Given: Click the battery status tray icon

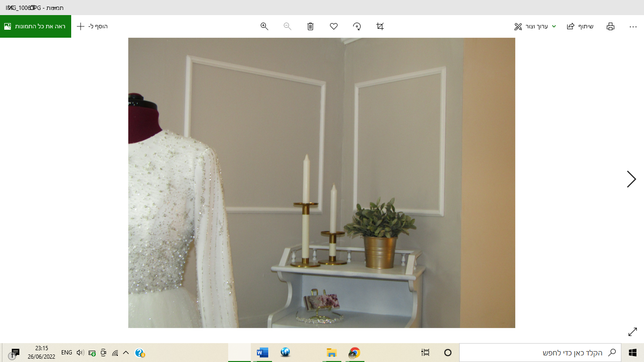Looking at the screenshot, I should [92, 353].
